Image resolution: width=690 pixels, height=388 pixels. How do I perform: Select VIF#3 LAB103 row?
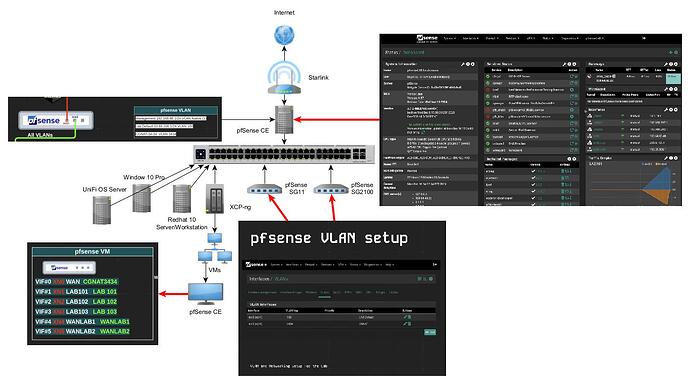pos(76,311)
